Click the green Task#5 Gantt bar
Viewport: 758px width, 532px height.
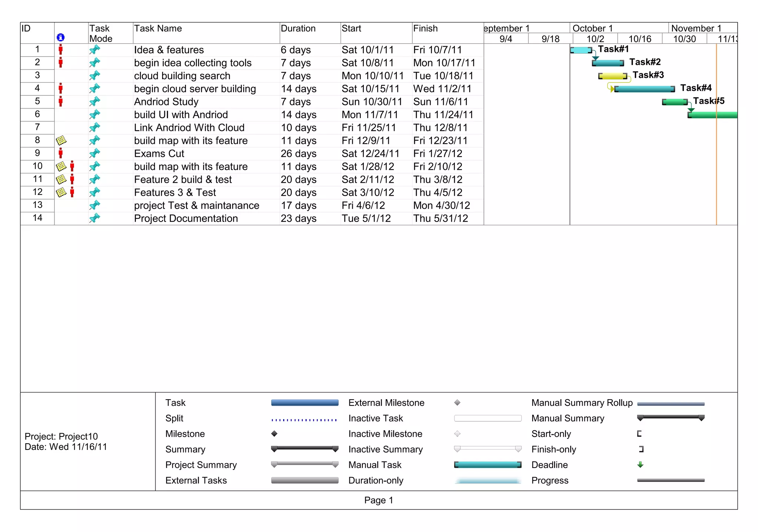pos(675,102)
